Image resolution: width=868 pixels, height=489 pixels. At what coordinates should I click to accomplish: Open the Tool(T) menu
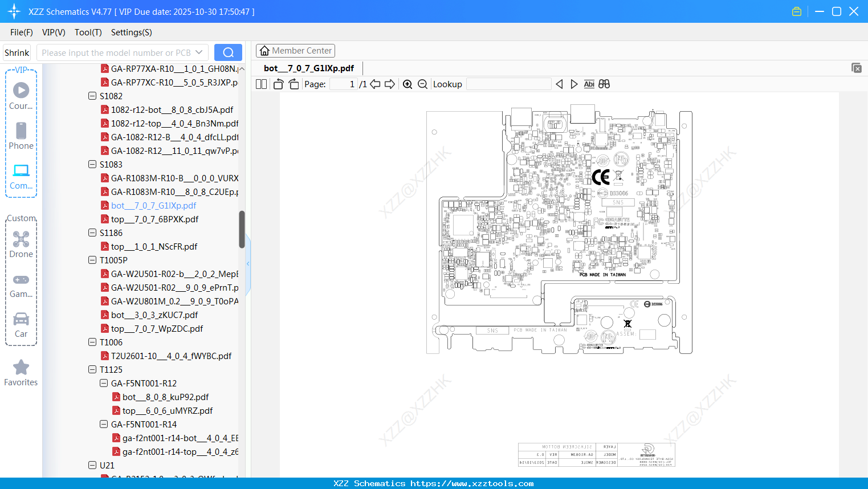coord(88,32)
